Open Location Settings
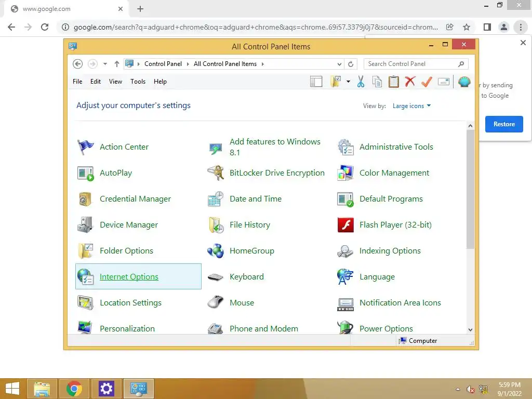 (130, 303)
